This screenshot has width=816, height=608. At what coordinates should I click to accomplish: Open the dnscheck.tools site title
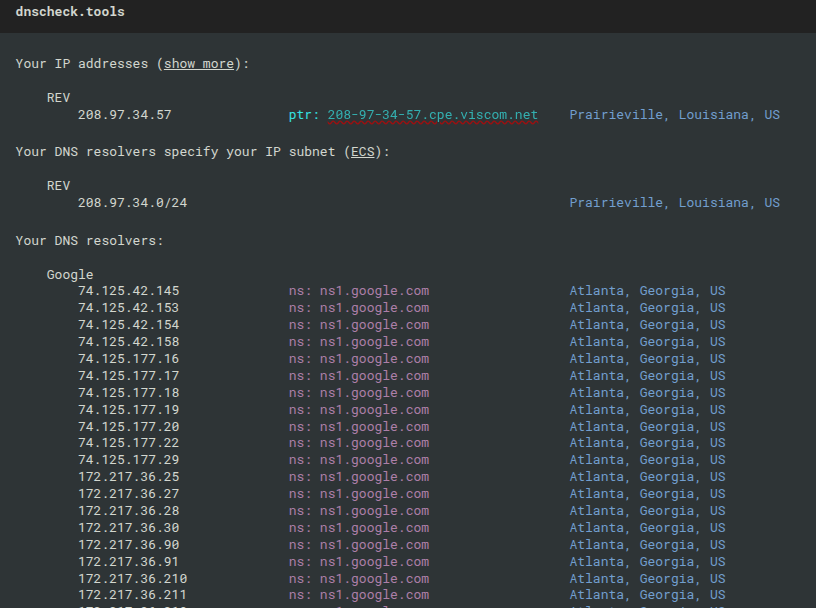pyautogui.click(x=70, y=11)
